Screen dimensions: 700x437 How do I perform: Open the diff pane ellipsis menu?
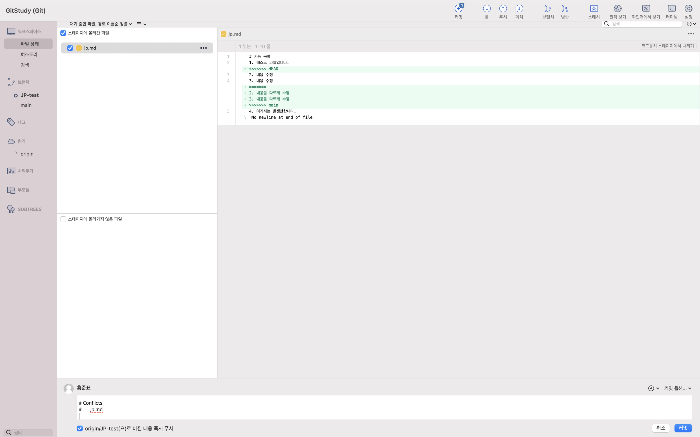pyautogui.click(x=691, y=34)
